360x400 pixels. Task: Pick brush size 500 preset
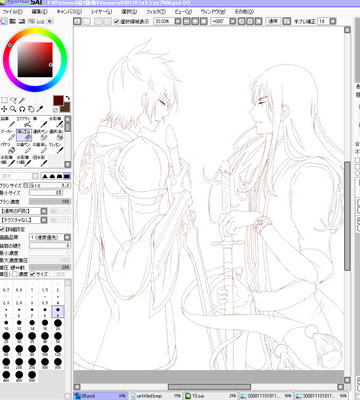click(x=32, y=376)
